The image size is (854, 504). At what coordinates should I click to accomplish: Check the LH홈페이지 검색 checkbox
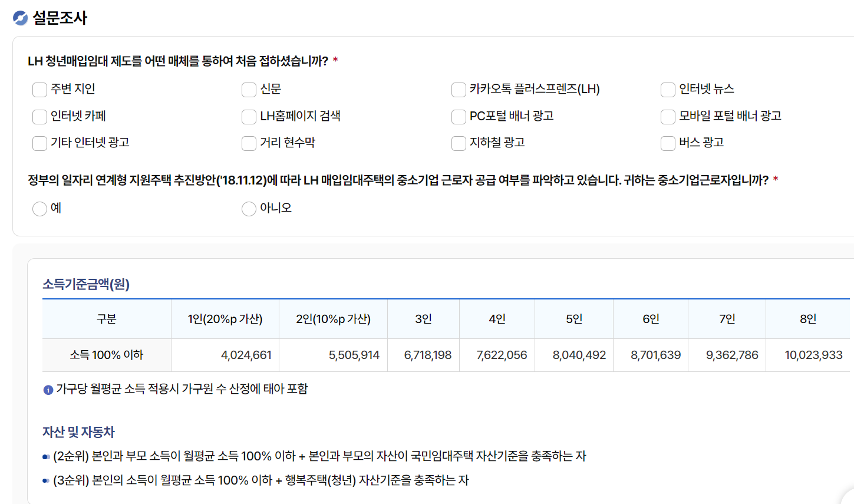249,117
